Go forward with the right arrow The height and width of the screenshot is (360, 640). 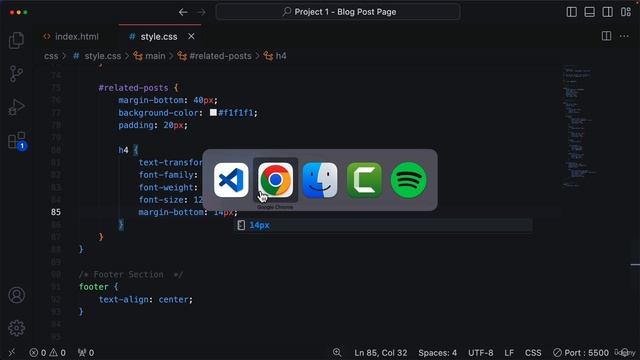coord(201,12)
